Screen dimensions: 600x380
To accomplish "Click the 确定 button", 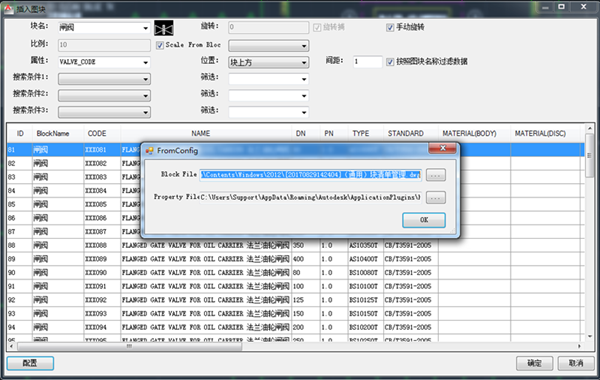I will coord(534,363).
